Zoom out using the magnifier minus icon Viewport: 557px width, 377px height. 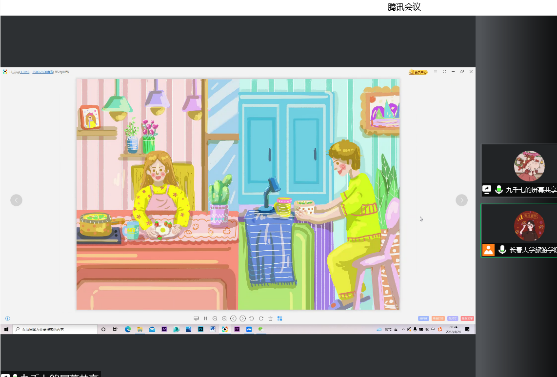tap(224, 318)
